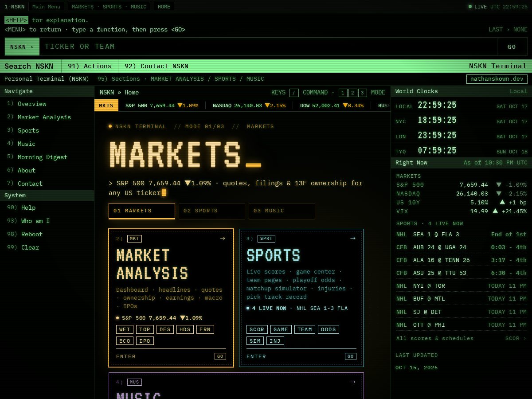Click the NSKN › prompt button
The image size is (532, 399).
22,47
